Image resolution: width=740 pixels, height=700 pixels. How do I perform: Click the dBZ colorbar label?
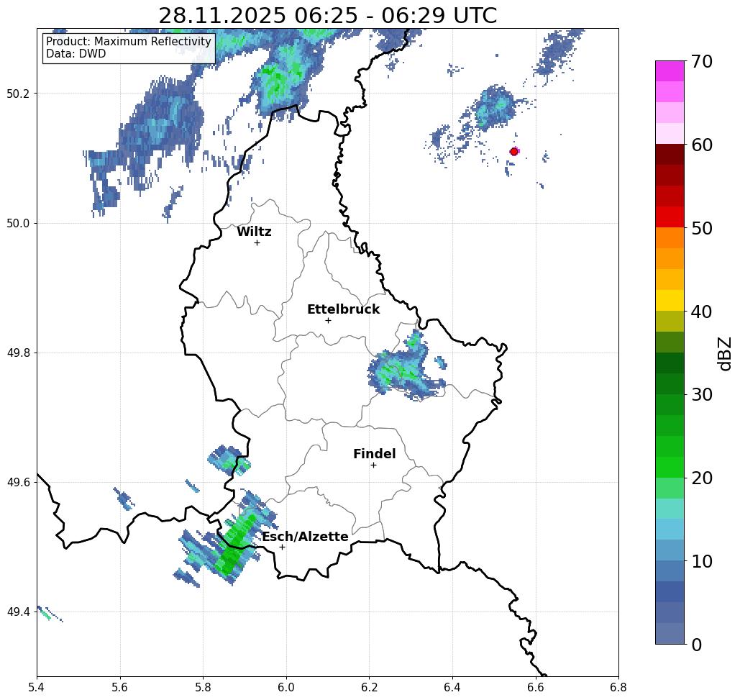[724, 353]
